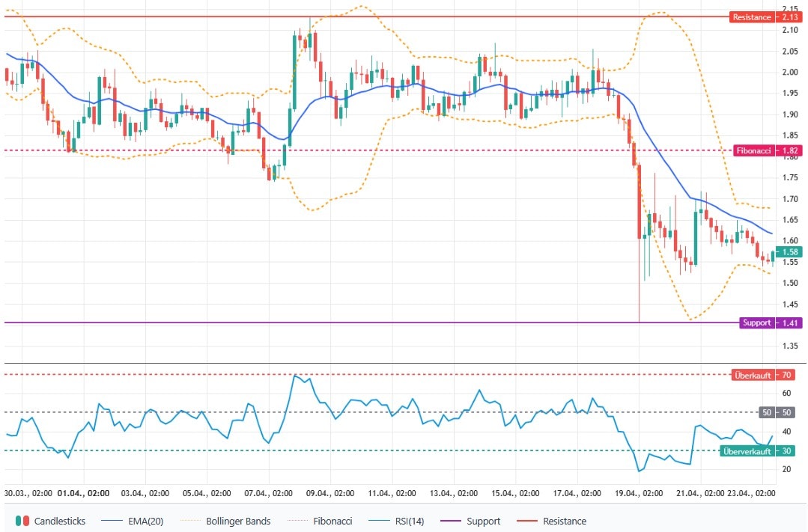Click the Candlesticks legend icon

point(23,521)
